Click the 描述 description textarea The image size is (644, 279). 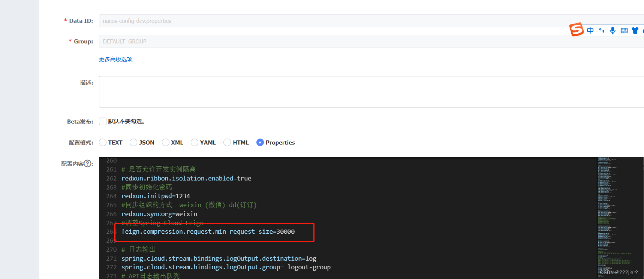[262, 91]
